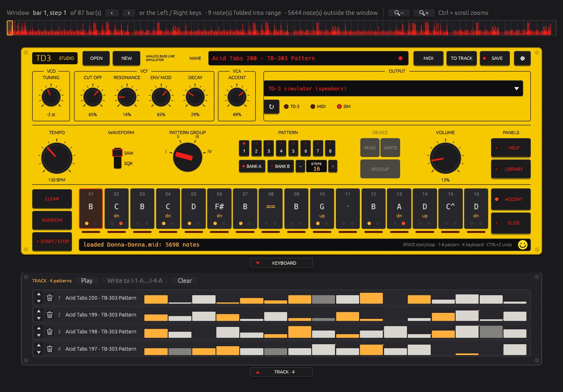Move Acid Tabs 199 row up
The image size is (563, 392).
pyautogui.click(x=39, y=311)
